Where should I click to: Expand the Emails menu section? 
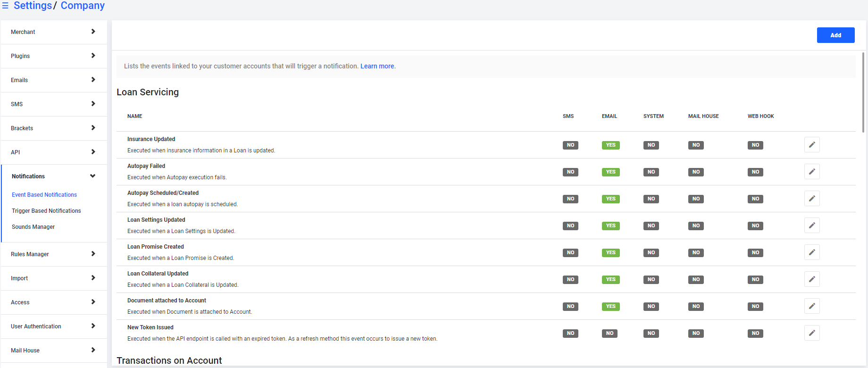54,80
